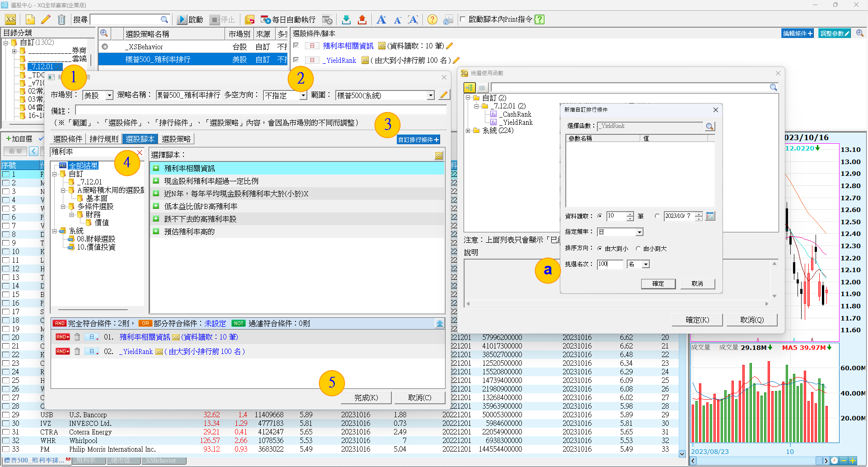
Task: Switch to the 排行規則 tab
Action: [104, 139]
